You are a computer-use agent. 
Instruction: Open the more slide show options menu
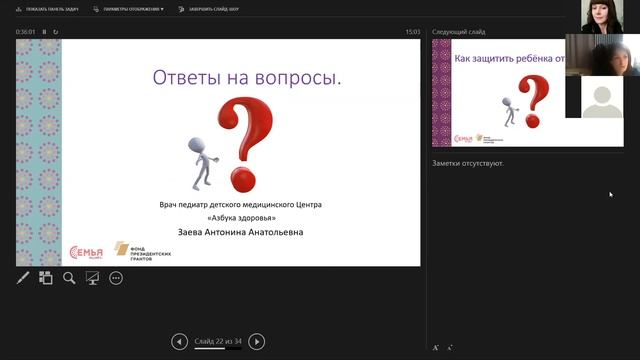(116, 278)
